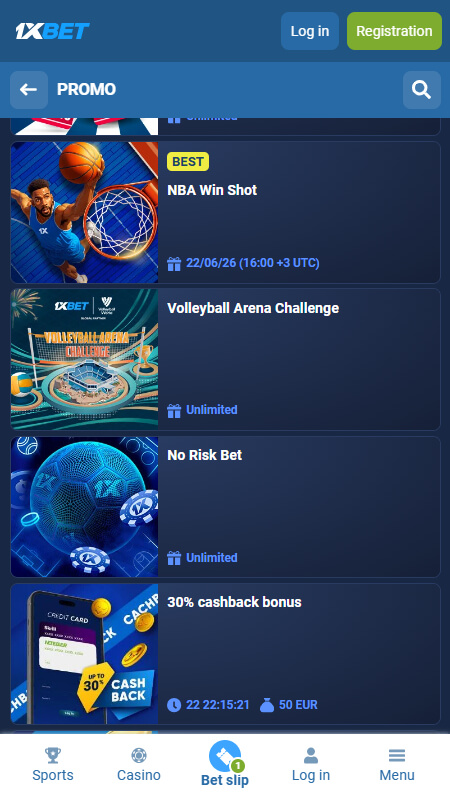Click the gift icon beside NBA date
Viewport: 450px width, 800px height.
174,263
